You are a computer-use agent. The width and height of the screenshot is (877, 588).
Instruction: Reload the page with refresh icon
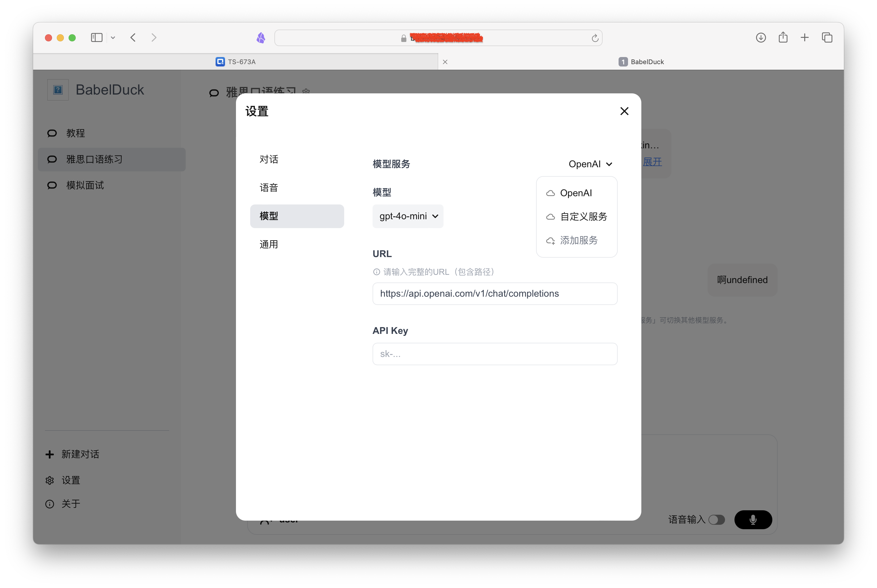[595, 38]
